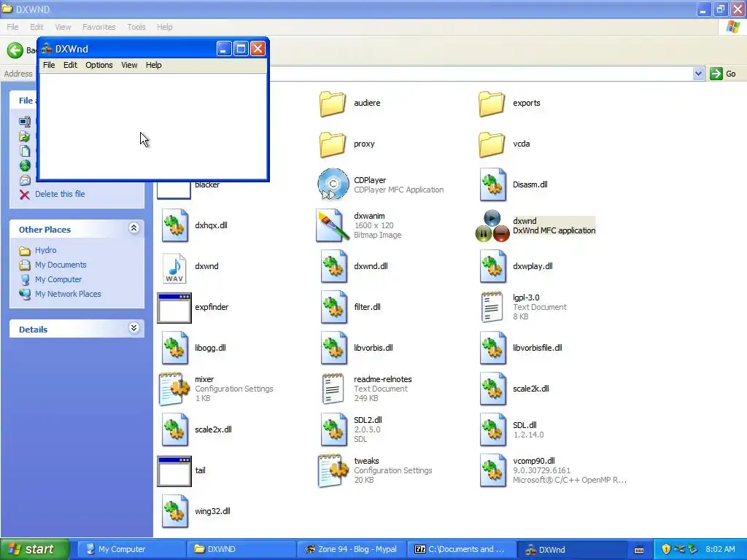Screen dimensions: 747x560
Task: Select the dxwanim bitmap image icon
Action: pos(333,225)
